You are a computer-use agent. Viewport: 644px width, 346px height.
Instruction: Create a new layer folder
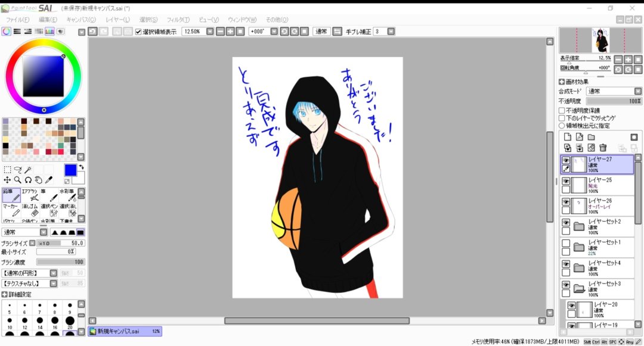click(591, 137)
